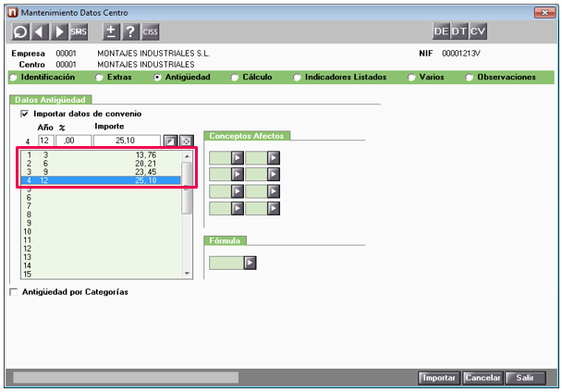Select empty list row 15
Viewport: 562px width, 392px height.
(101, 275)
